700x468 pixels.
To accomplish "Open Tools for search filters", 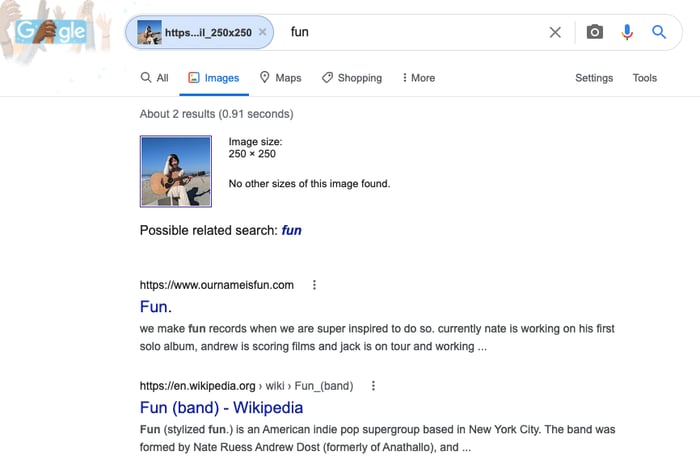I will point(645,78).
